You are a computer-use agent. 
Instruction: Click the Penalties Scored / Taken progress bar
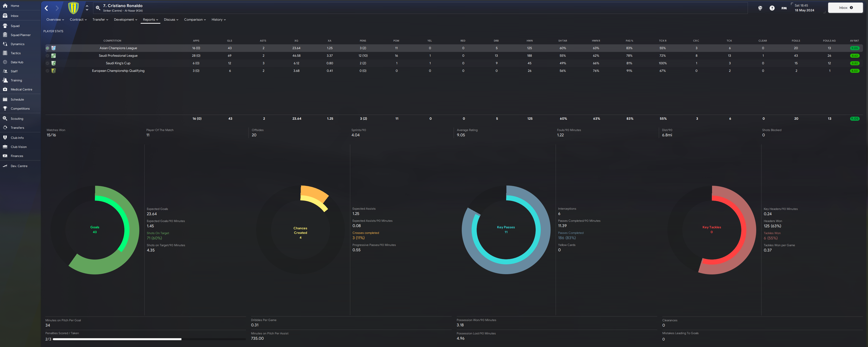(149, 339)
